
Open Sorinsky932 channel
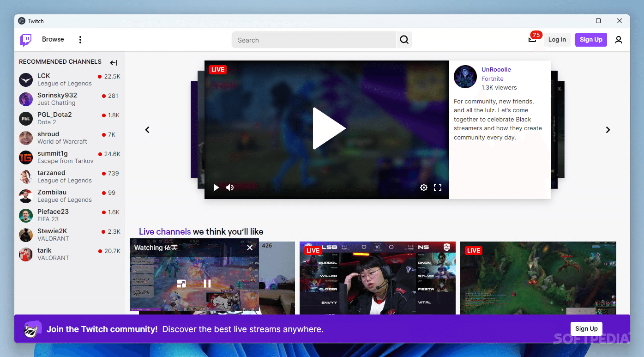[69, 99]
